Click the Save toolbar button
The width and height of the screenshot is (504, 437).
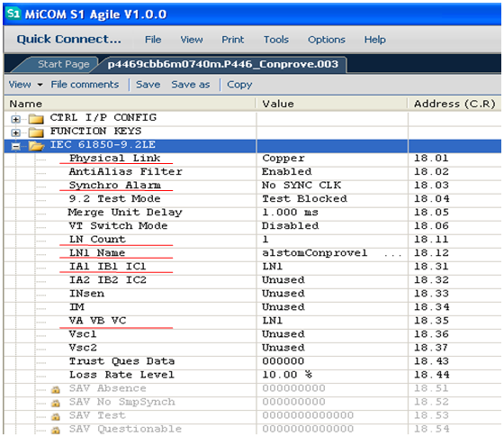coord(148,85)
